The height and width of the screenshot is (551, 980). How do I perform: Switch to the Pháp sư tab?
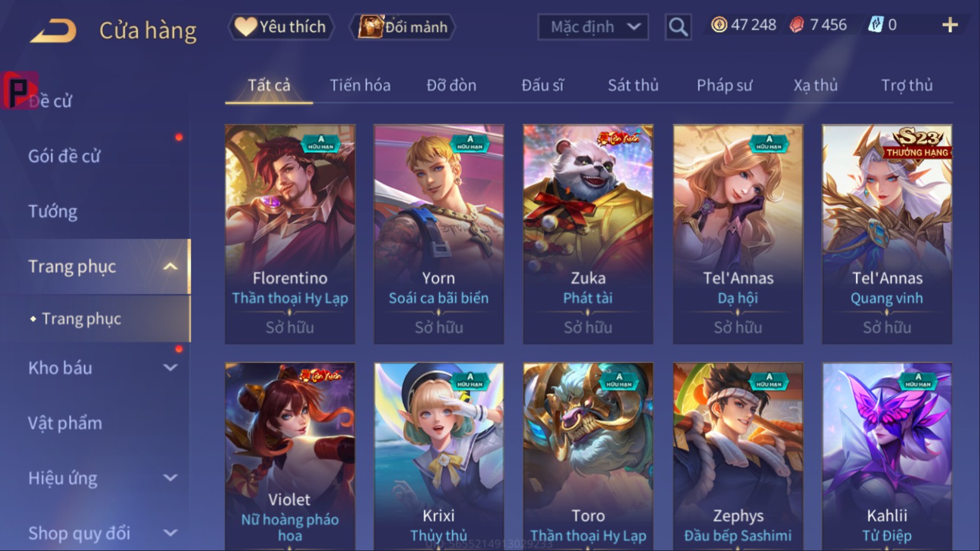click(x=724, y=85)
